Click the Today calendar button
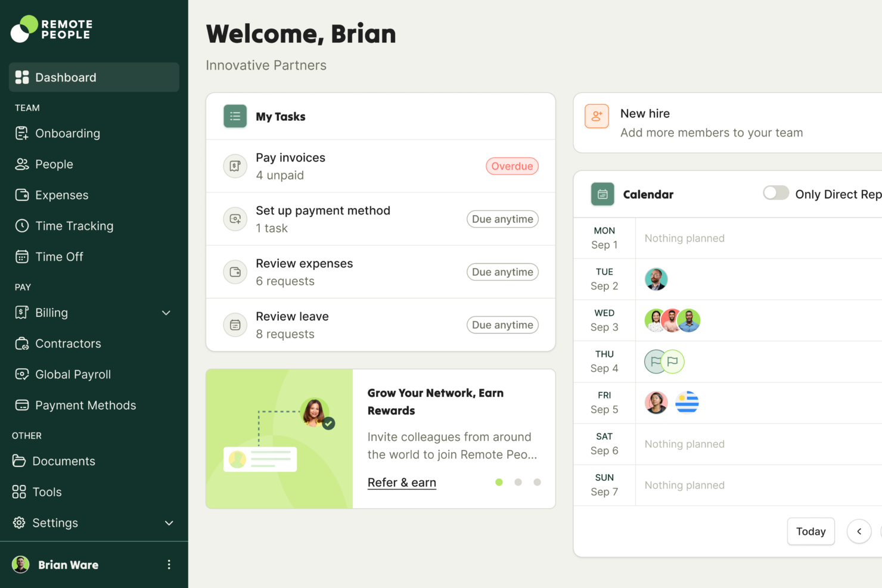The height and width of the screenshot is (588, 882). tap(810, 531)
